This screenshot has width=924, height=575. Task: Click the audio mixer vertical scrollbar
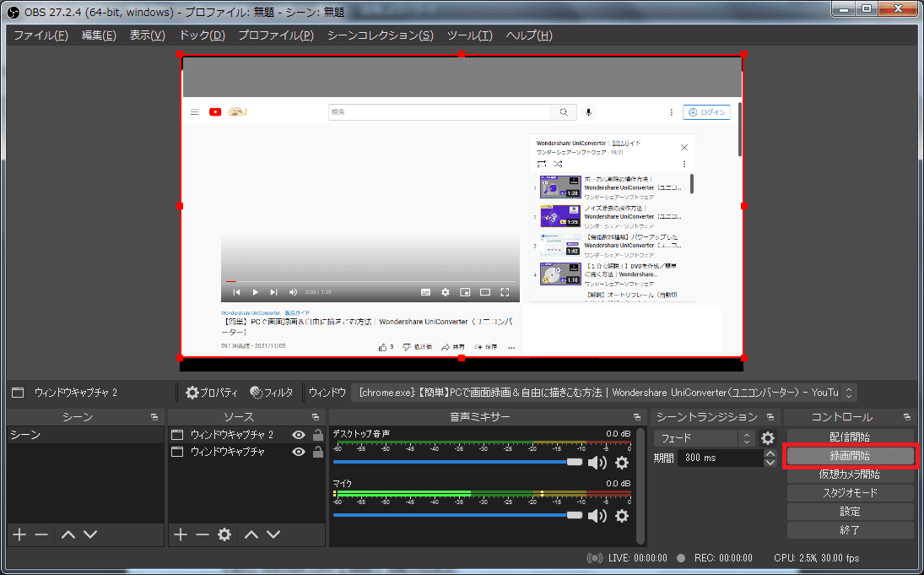640,486
